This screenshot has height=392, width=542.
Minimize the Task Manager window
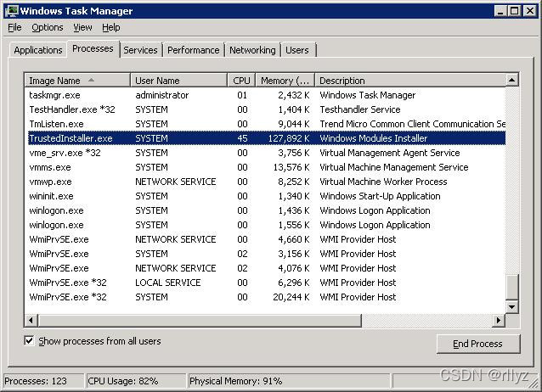coord(500,11)
